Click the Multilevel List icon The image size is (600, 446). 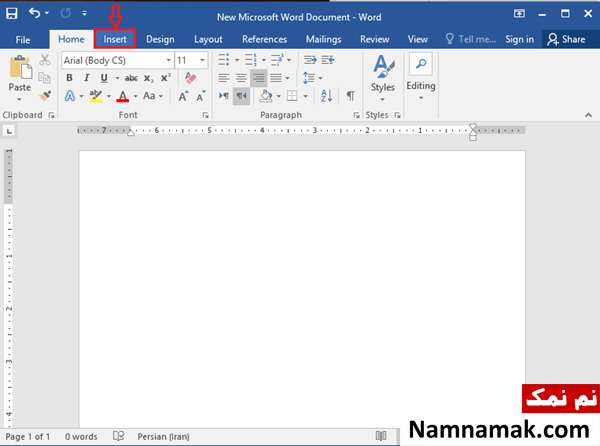tap(277, 60)
